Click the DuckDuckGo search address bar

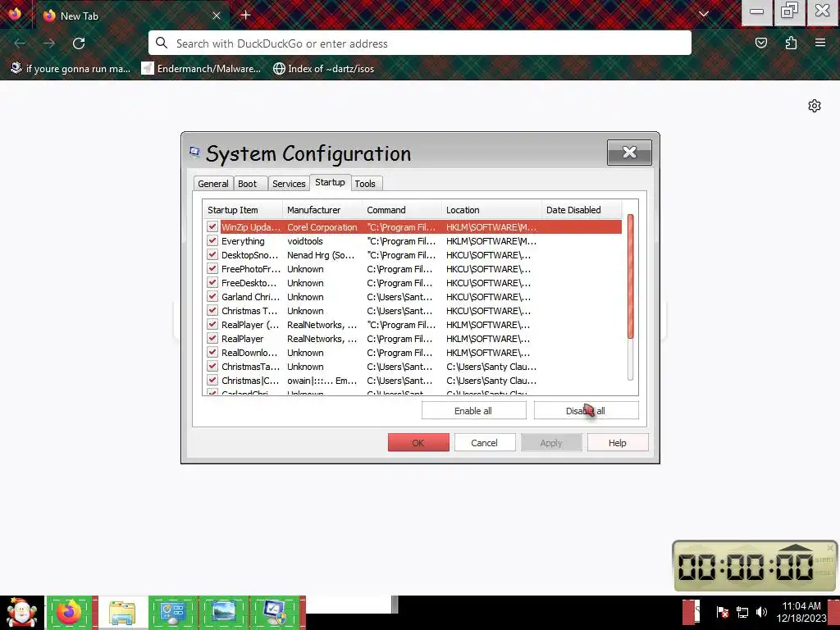[419, 43]
